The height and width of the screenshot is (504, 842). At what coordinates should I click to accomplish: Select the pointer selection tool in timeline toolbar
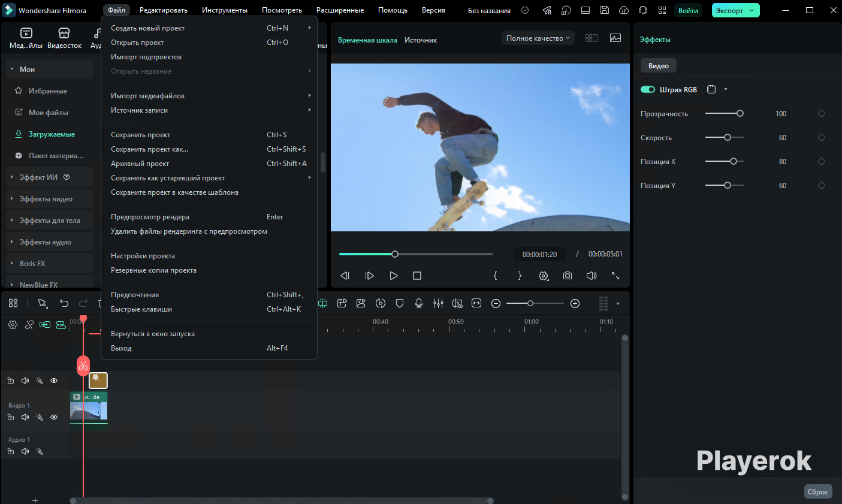(x=43, y=303)
